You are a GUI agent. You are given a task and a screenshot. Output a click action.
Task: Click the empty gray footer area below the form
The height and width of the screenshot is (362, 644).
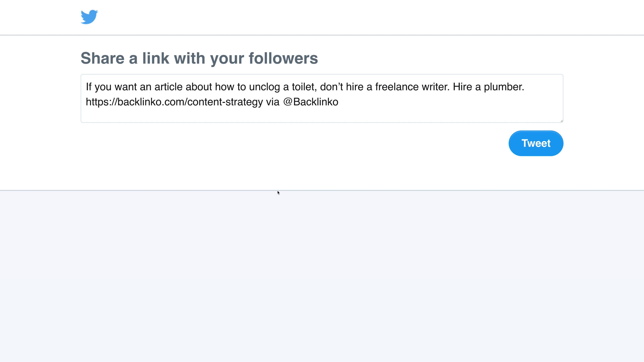322,276
